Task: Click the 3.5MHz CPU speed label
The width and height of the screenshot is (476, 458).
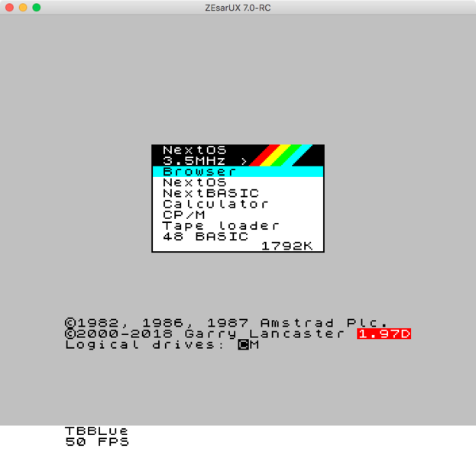Action: coord(194,161)
